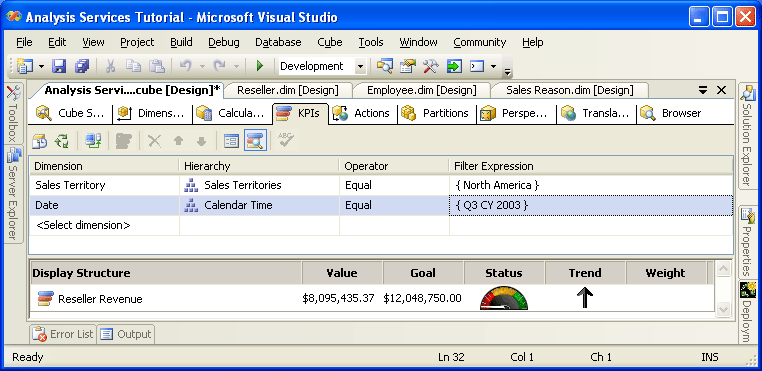Click the $8,095,435.37 value cell
The image size is (762, 371).
(x=338, y=299)
